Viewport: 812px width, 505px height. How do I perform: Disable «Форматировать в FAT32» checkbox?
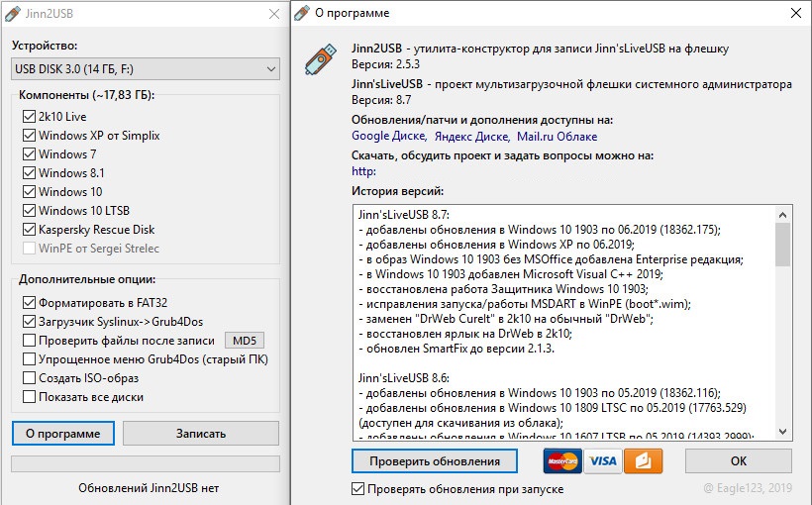click(29, 303)
